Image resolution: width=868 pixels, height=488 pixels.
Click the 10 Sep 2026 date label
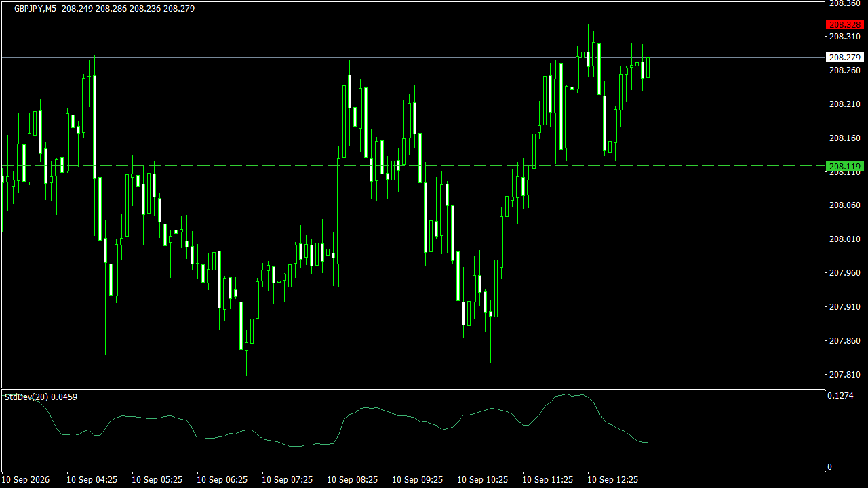tap(26, 480)
